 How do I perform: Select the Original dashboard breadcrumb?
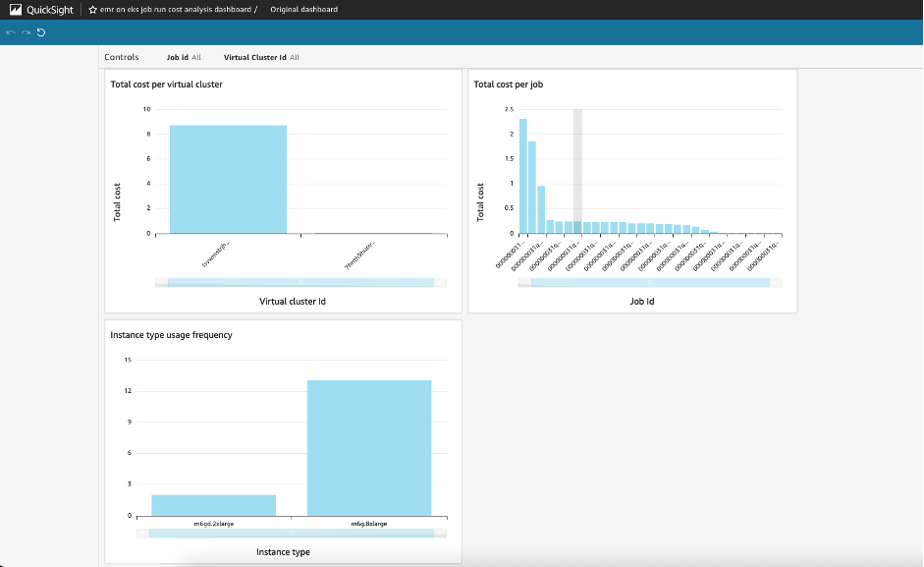pos(304,9)
